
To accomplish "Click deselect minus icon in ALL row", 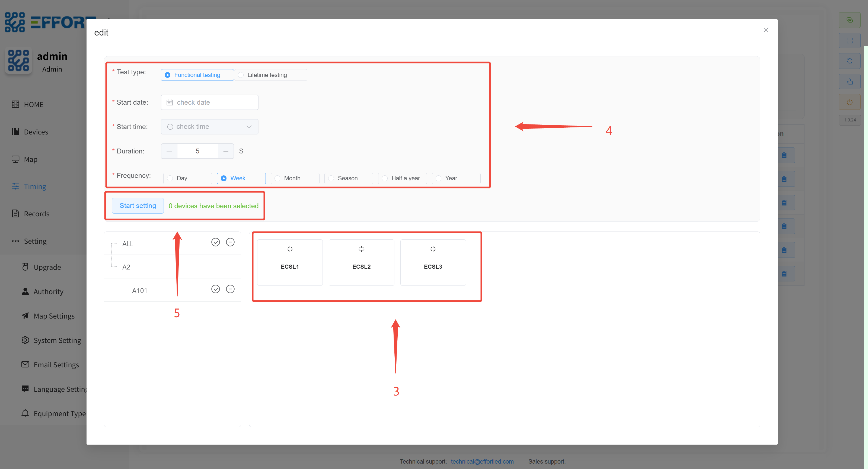I will [x=230, y=242].
